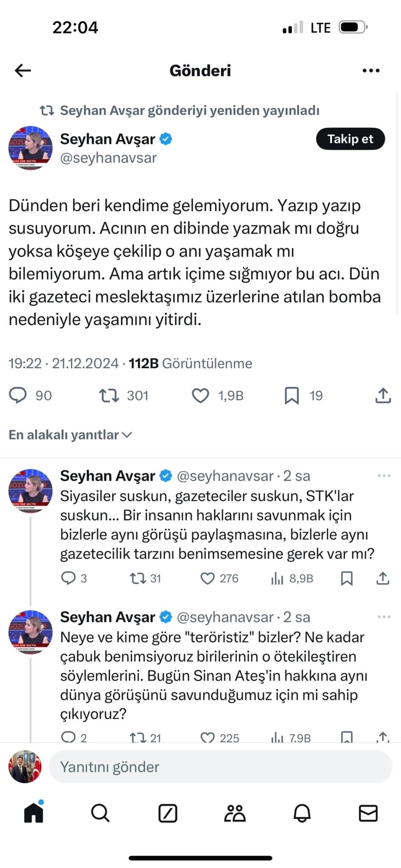This screenshot has height=868, width=401.
Task: Open direct messages envelope tab
Action: (x=368, y=813)
